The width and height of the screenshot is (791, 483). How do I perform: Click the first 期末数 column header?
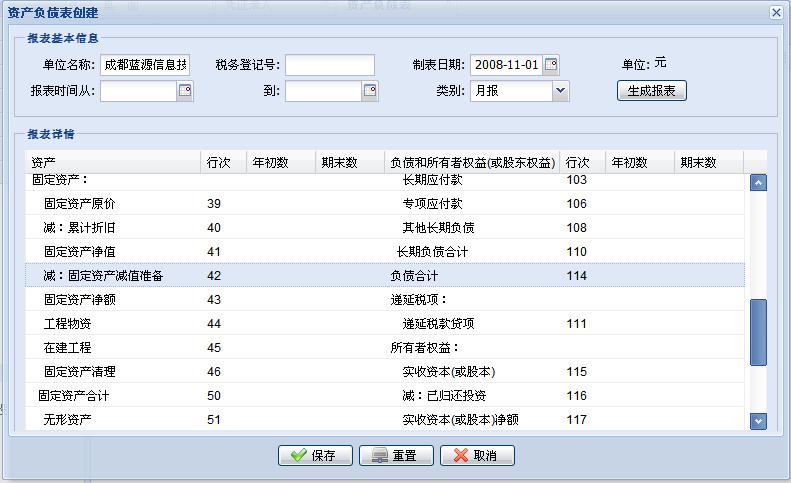350,163
